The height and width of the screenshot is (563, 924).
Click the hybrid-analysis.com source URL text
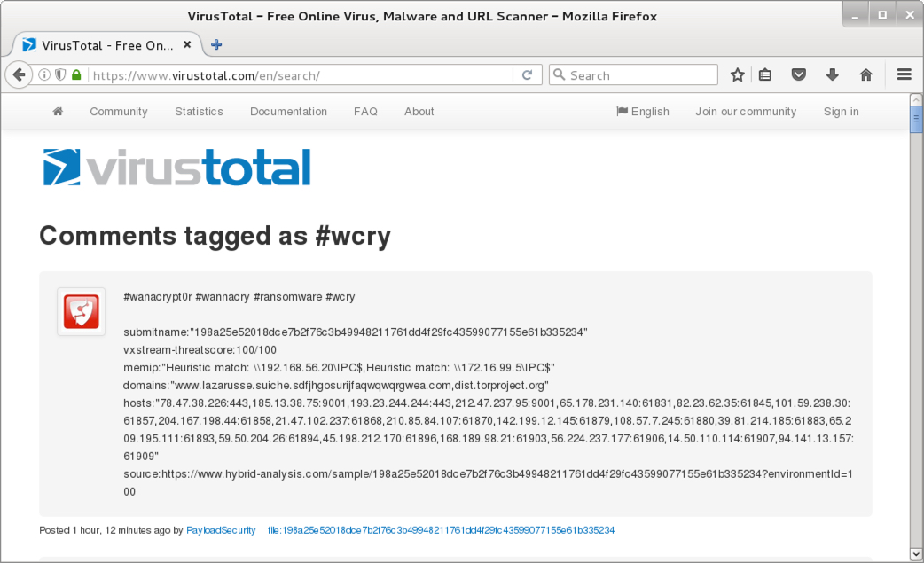(488, 482)
